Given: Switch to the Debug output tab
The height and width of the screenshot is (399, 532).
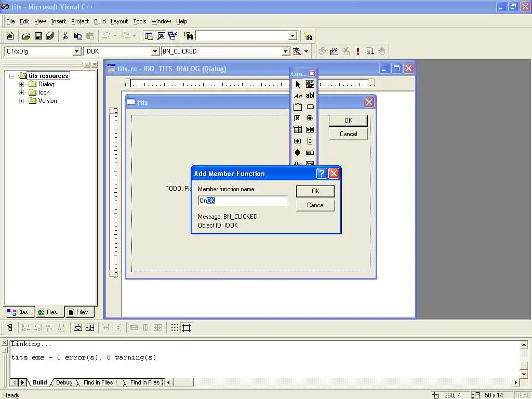Looking at the screenshot, I should [64, 382].
